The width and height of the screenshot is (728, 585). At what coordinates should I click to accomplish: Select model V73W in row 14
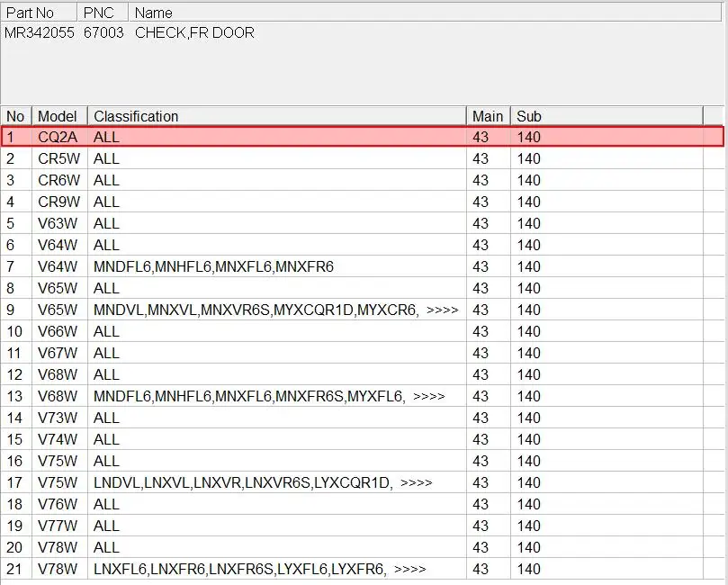(x=58, y=418)
